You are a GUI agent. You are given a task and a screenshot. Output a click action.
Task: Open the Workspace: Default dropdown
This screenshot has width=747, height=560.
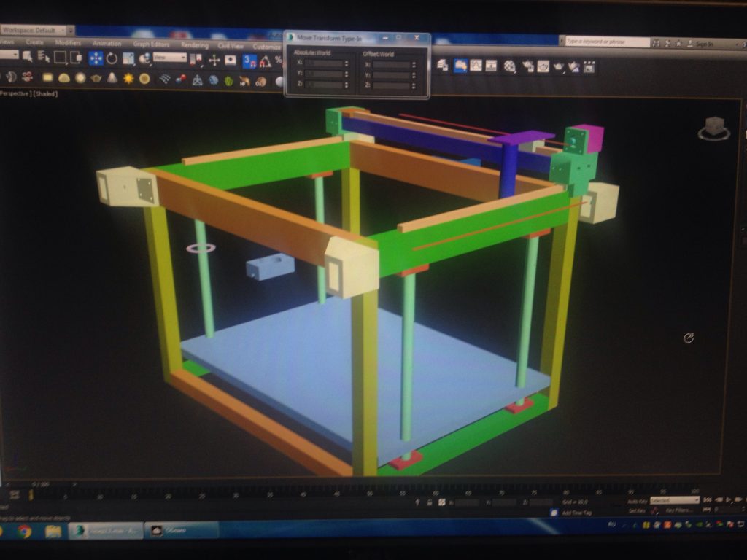[x=37, y=31]
